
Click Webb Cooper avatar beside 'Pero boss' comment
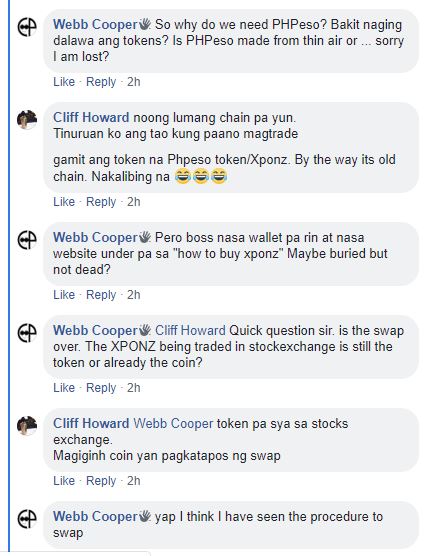(x=27, y=240)
